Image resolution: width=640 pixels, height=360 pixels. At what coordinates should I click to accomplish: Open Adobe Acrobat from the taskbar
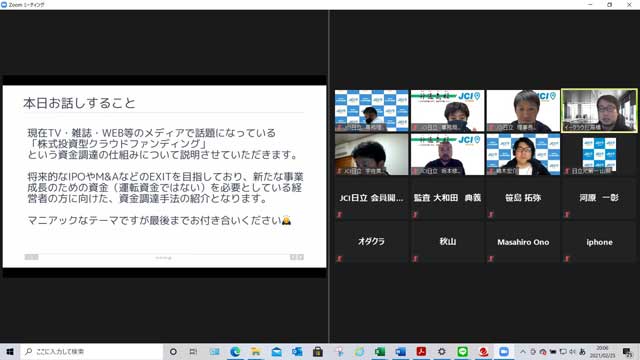[421, 351]
